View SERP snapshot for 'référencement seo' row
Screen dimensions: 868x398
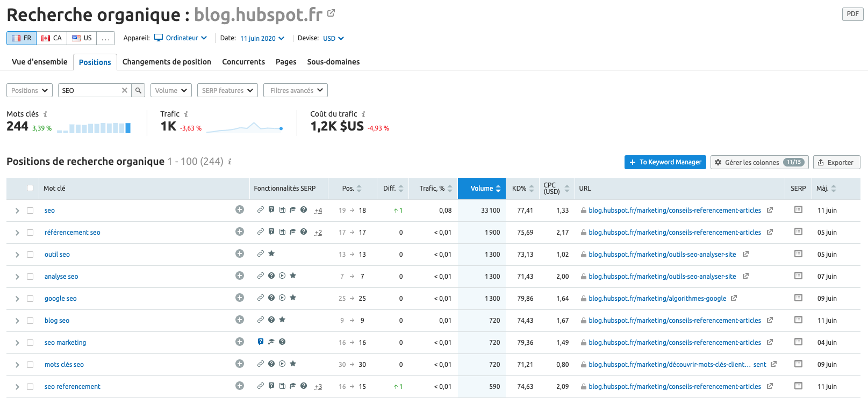(798, 232)
